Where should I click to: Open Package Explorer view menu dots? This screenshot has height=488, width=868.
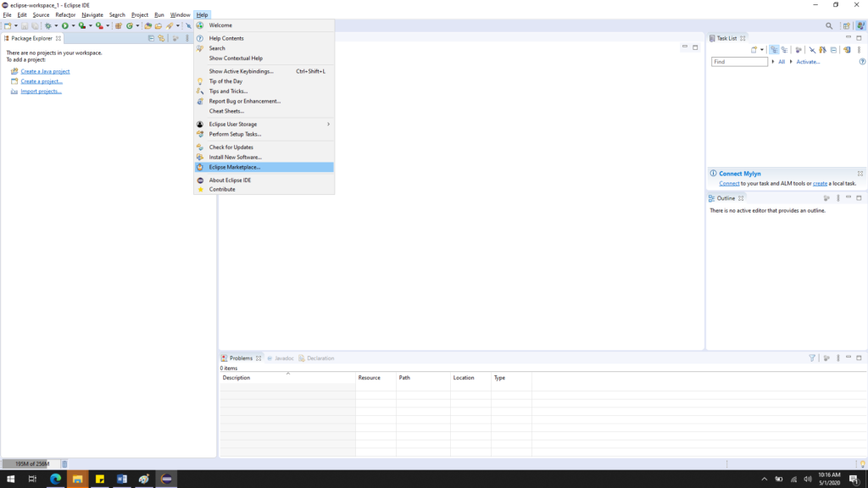coord(187,38)
